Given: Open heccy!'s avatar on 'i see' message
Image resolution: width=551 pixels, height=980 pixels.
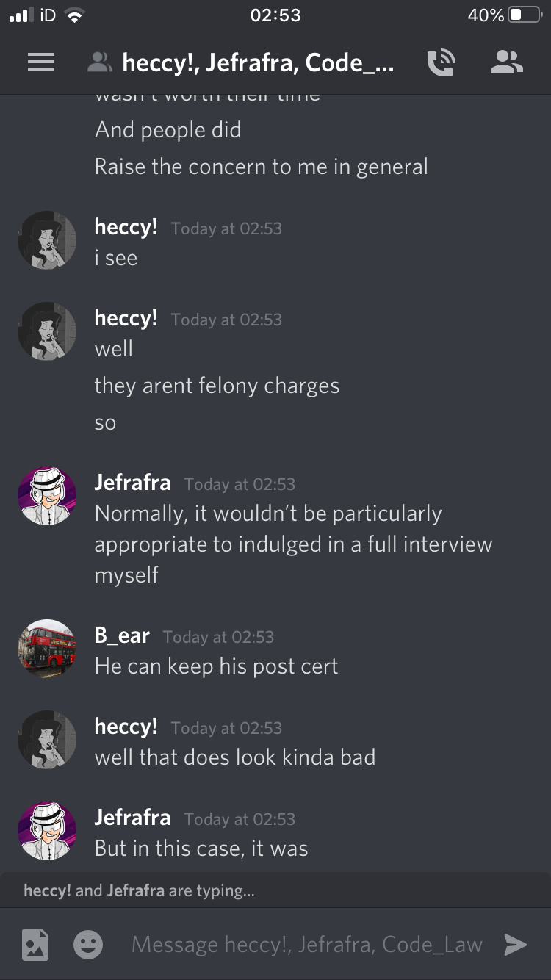Looking at the screenshot, I should 47,240.
